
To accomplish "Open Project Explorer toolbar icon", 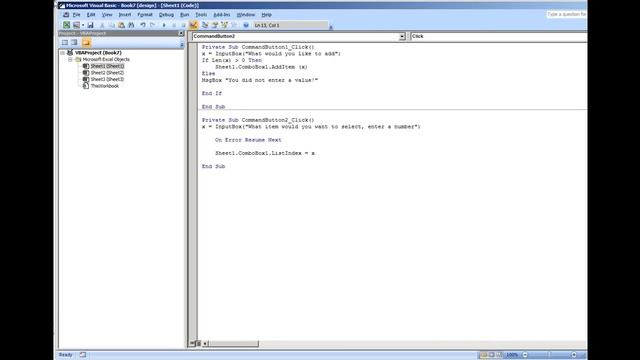I will pyautogui.click(x=205, y=25).
